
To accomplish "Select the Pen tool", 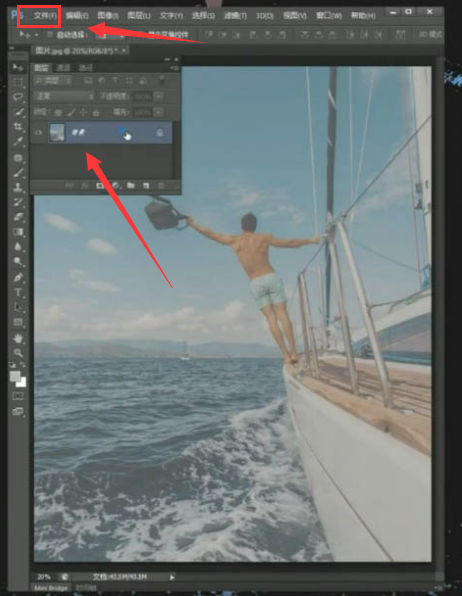I will pos(18,277).
